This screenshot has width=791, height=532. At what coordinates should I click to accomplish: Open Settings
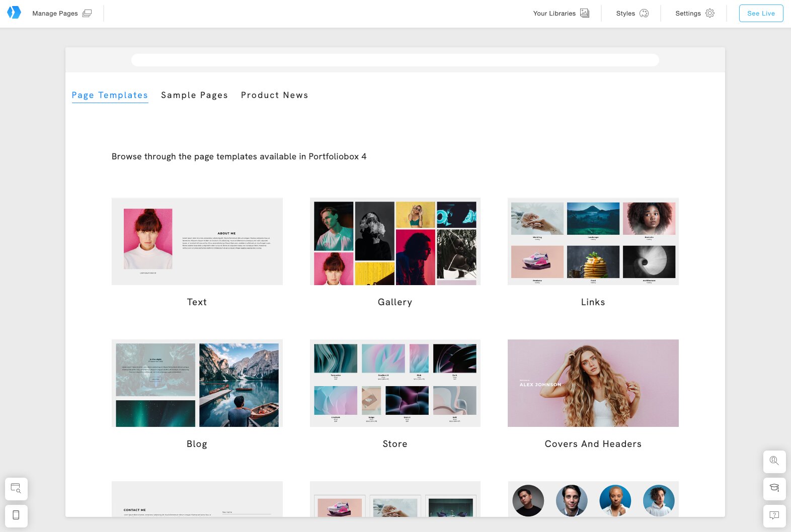click(695, 14)
